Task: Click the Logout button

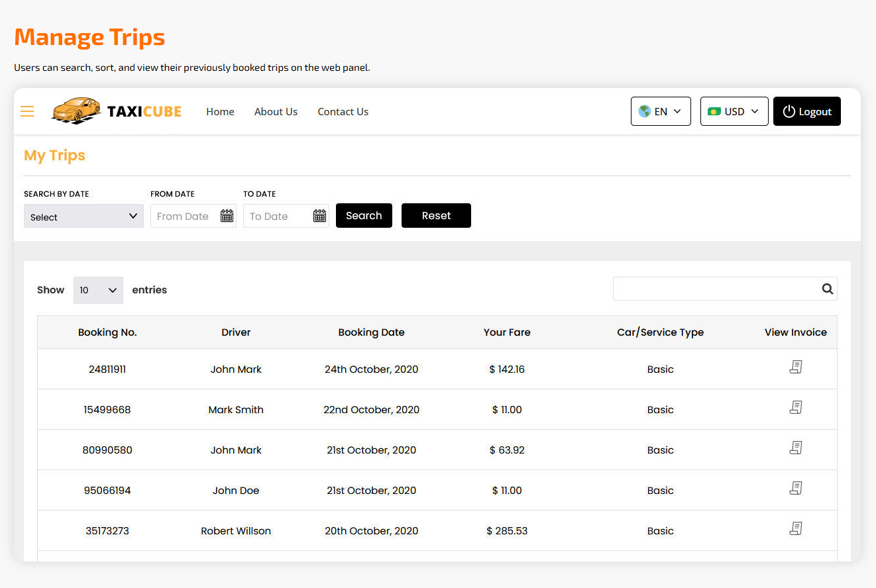Action: (807, 111)
